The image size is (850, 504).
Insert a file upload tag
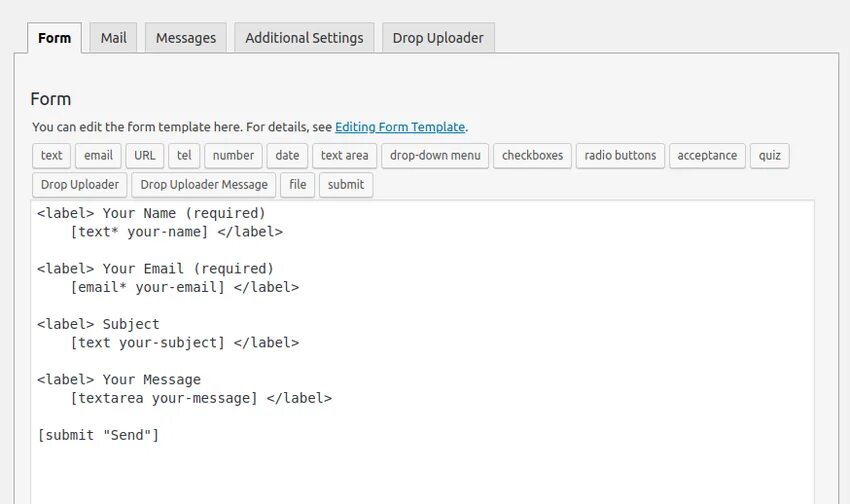point(298,184)
